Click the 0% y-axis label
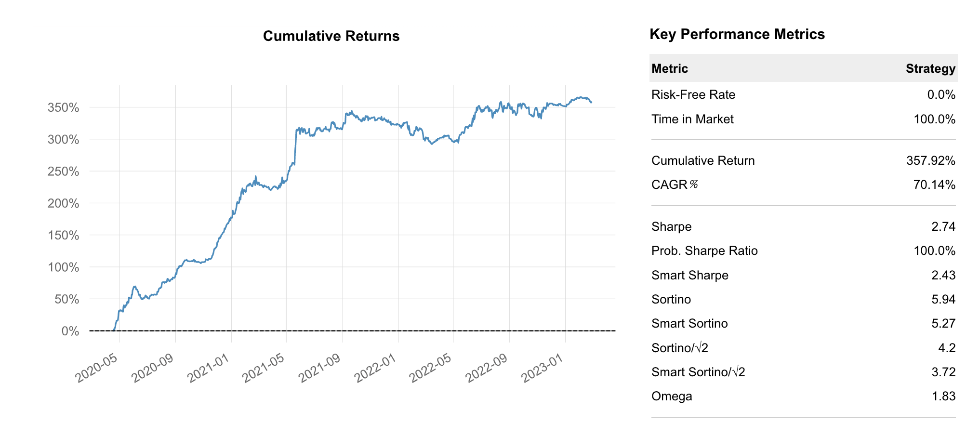 70,331
